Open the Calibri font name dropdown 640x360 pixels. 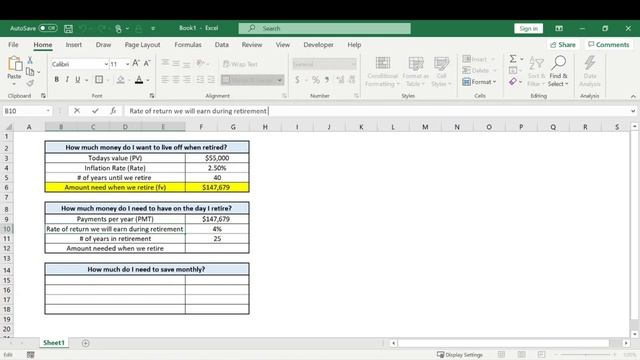tap(106, 64)
